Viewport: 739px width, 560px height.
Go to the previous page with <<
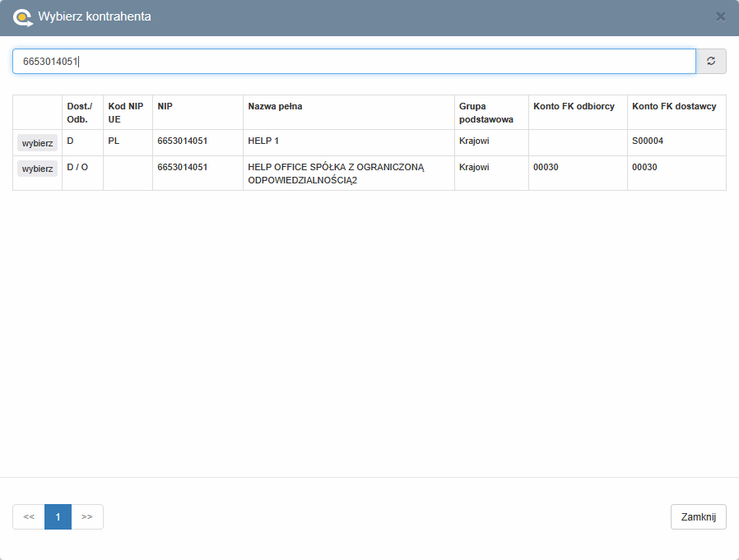point(29,516)
